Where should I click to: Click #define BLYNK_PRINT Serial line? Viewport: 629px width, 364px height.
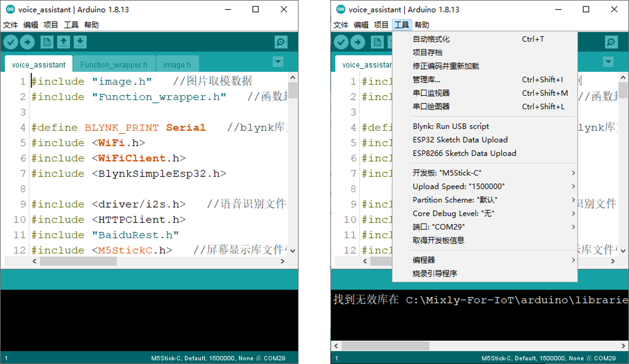point(119,128)
